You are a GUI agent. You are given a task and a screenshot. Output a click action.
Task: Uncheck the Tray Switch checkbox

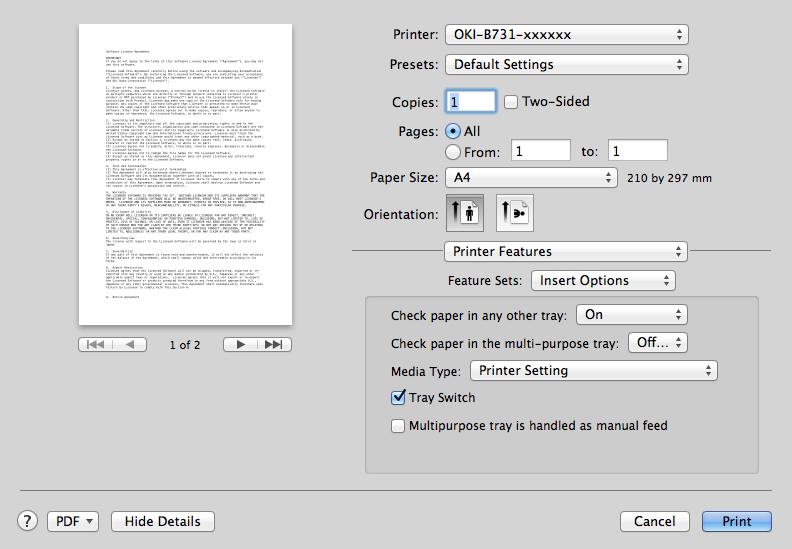[x=398, y=397]
